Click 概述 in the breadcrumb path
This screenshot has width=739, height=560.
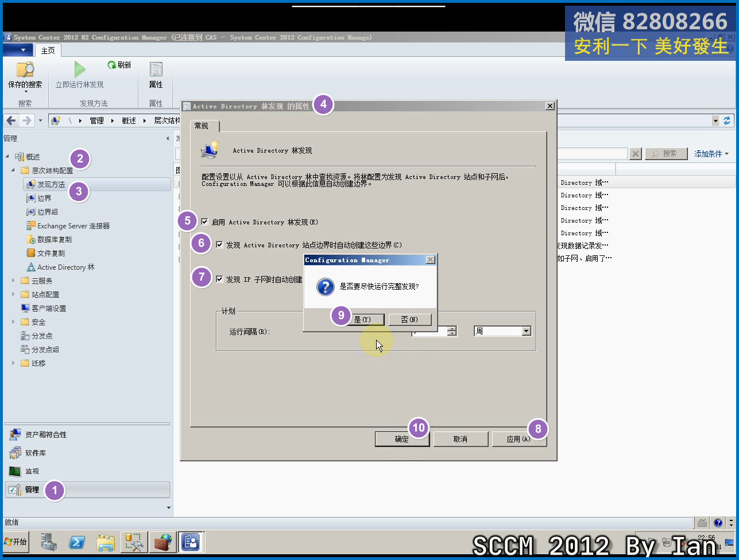point(129,120)
